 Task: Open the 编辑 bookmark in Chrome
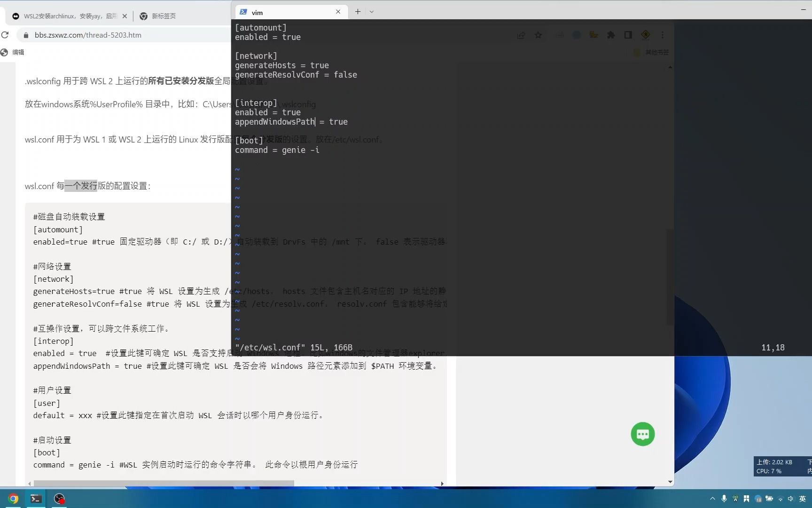coord(13,52)
